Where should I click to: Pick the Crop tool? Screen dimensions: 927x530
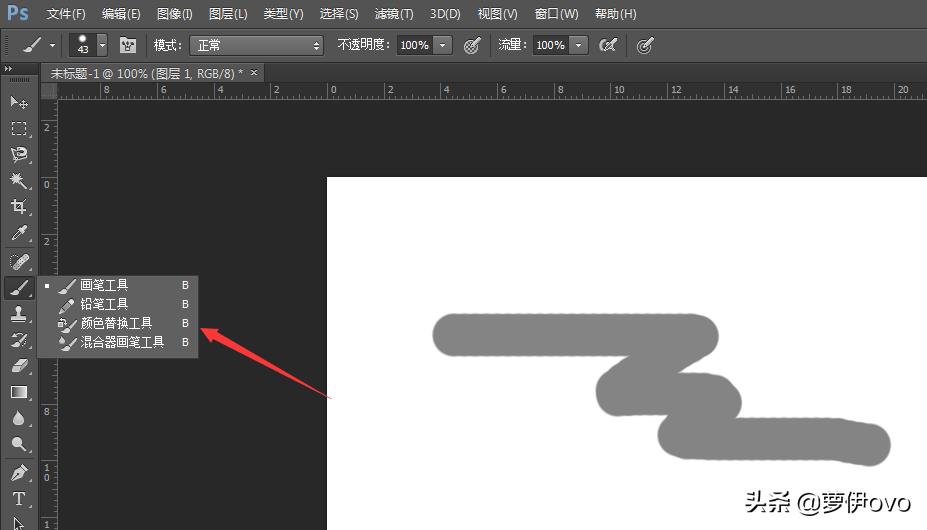coord(19,207)
